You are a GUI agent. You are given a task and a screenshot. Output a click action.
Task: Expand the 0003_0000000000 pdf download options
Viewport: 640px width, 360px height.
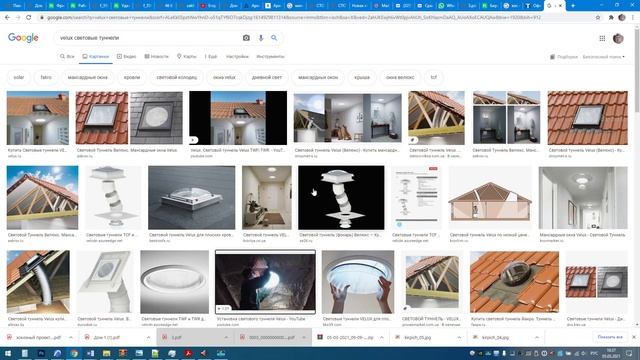pos(304,338)
